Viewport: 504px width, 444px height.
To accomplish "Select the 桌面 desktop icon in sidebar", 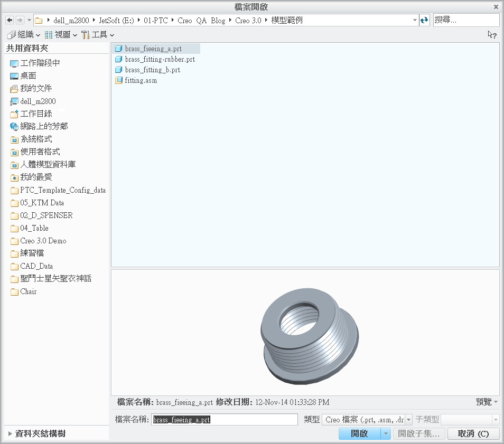I will point(14,75).
